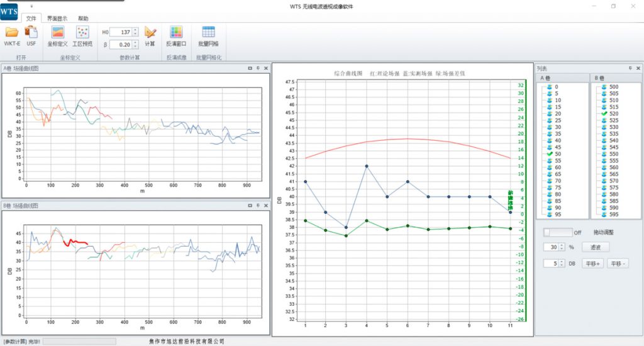
Task: Open a WKT-E file
Action: click(12, 36)
